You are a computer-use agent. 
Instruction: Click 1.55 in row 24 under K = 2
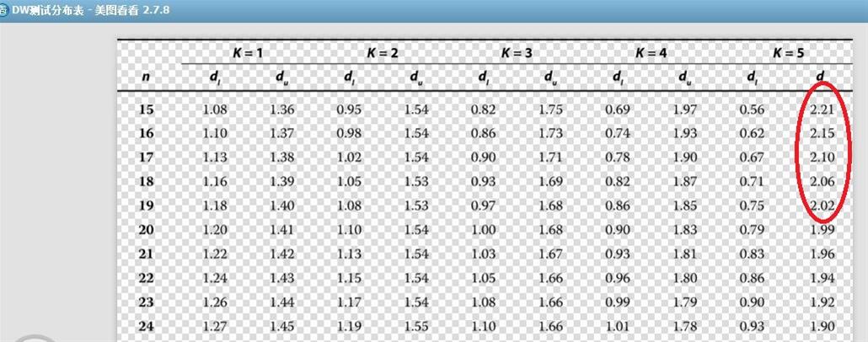(416, 327)
